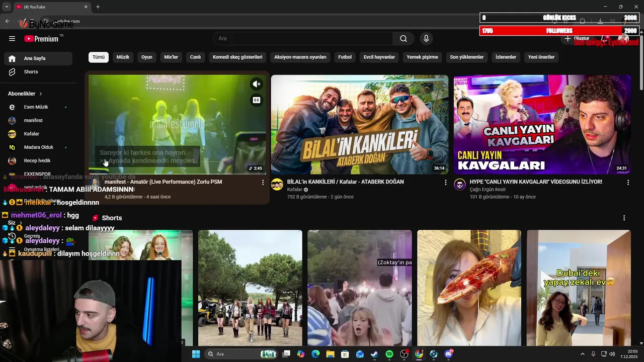Open BİLAL'in KANKİLERİ video thumbnail
The image size is (644, 362).
pyautogui.click(x=360, y=125)
